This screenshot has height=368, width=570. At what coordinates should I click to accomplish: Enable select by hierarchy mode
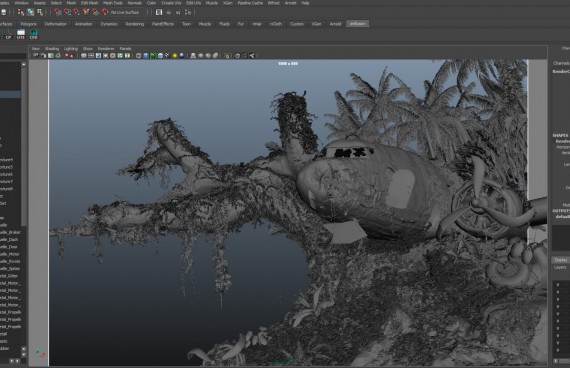21,12
